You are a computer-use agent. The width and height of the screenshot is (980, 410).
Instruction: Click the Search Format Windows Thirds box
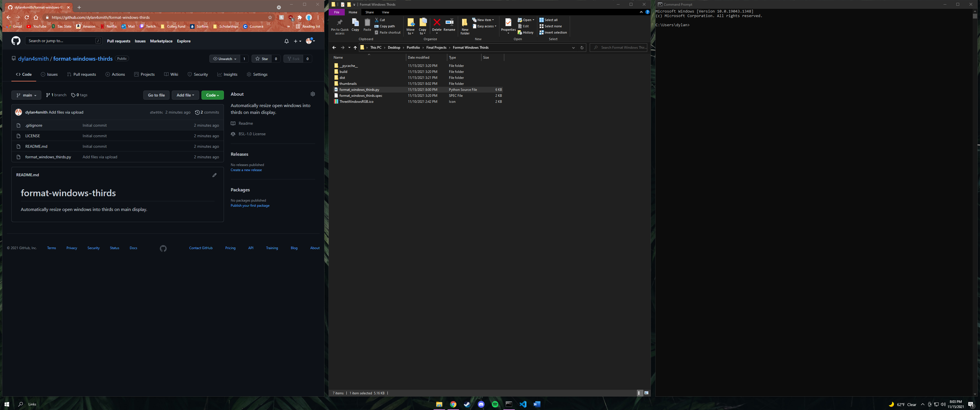tap(618, 47)
